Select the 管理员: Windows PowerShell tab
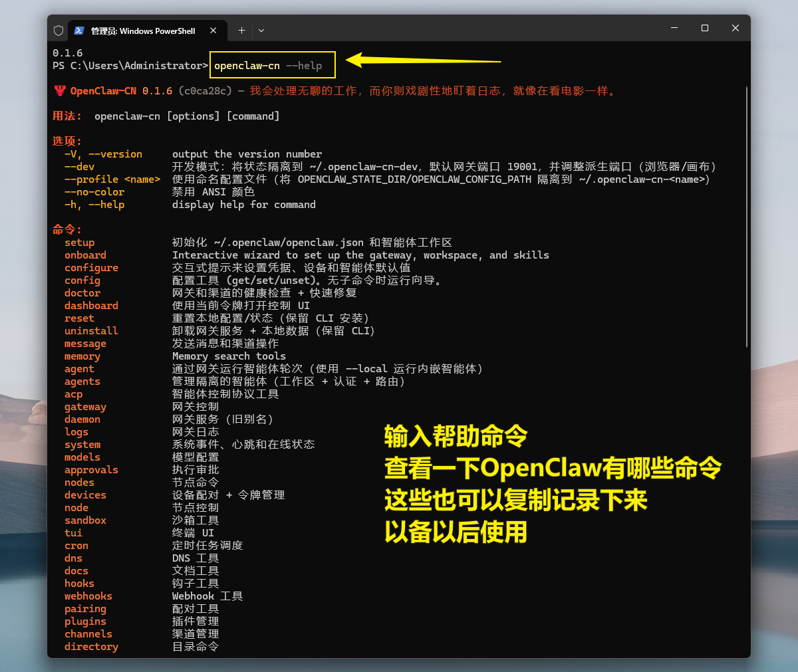The image size is (798, 672). click(143, 31)
